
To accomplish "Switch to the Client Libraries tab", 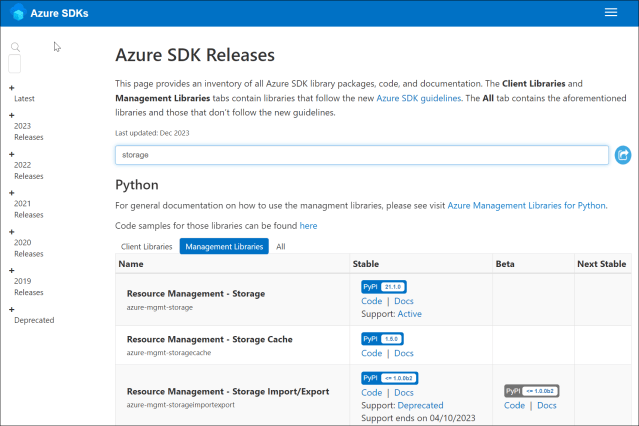I will pos(147,247).
